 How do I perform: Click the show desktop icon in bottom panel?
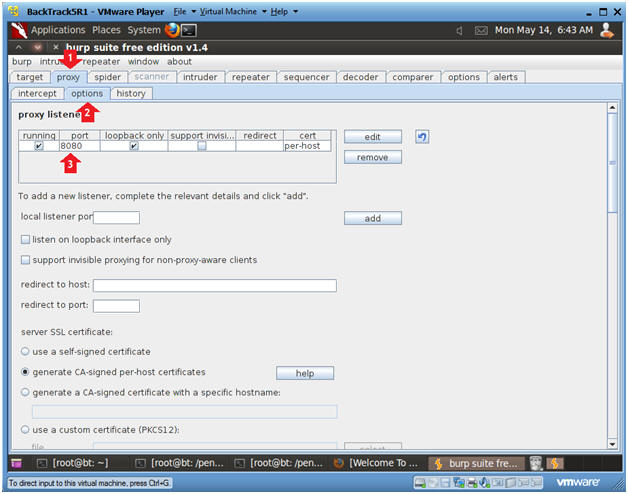point(16,463)
